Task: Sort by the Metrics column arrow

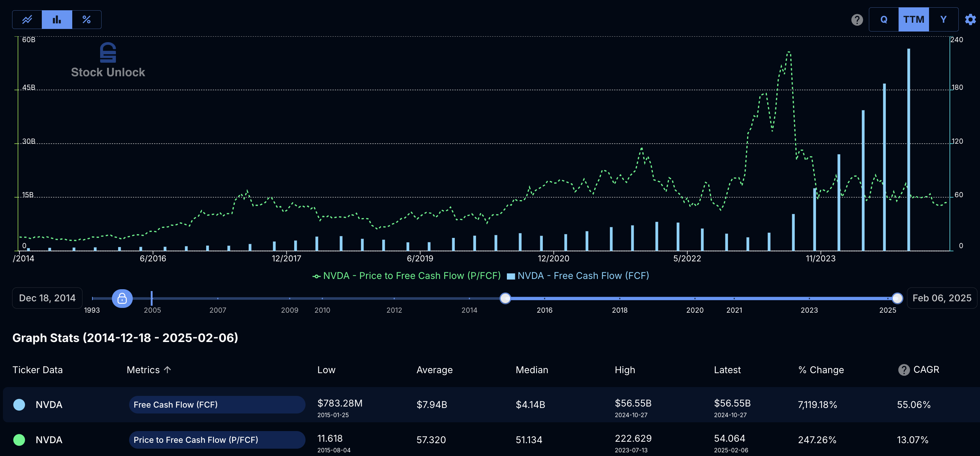Action: tap(167, 369)
